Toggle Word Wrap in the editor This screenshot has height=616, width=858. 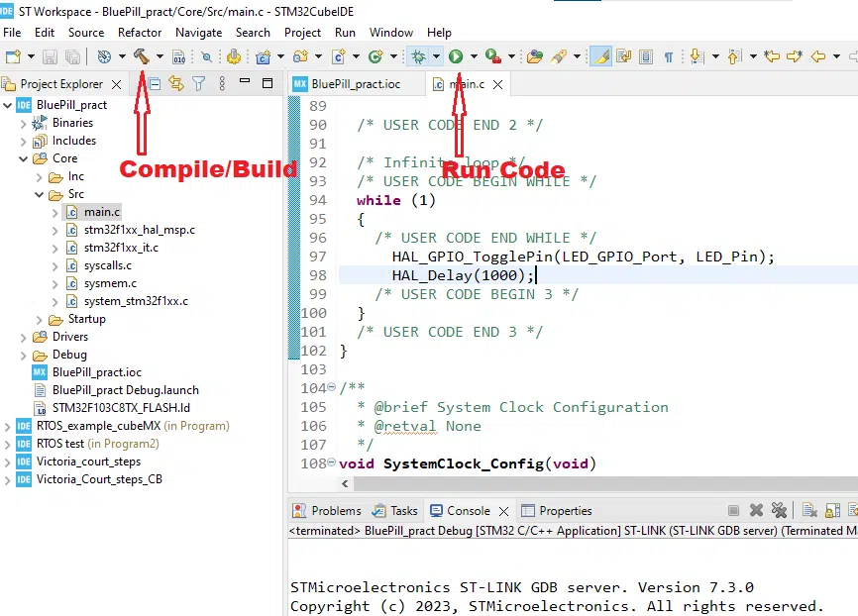[624, 56]
